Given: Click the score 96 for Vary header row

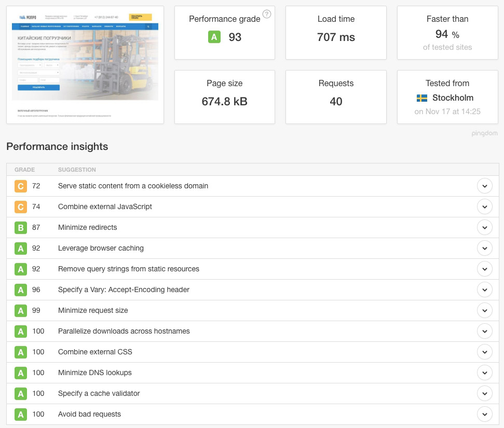Looking at the screenshot, I should (x=36, y=290).
